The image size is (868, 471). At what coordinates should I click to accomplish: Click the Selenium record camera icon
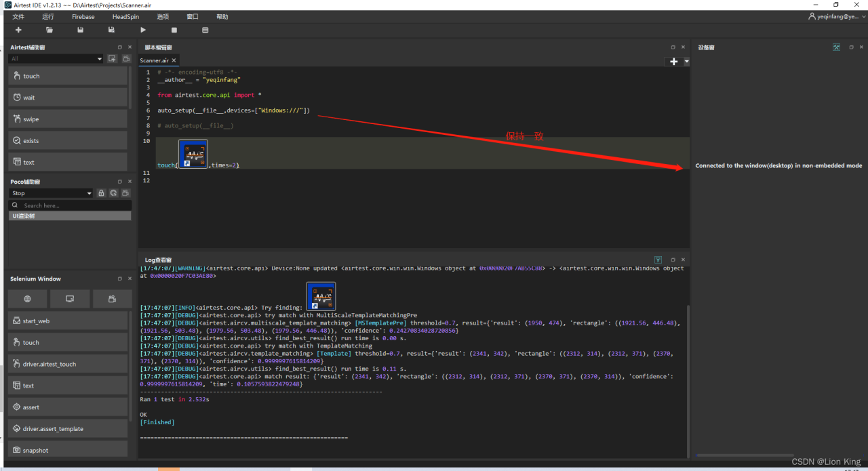[112, 298]
